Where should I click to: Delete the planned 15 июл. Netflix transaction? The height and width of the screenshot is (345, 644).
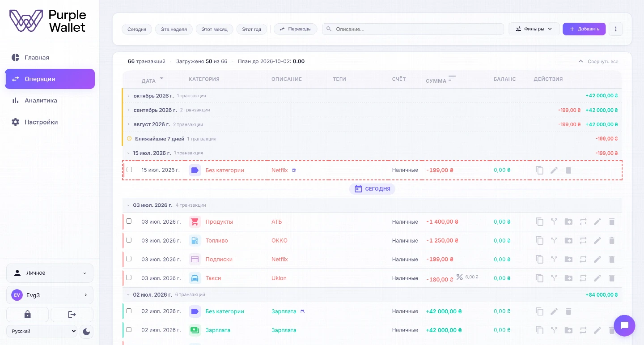point(568,170)
